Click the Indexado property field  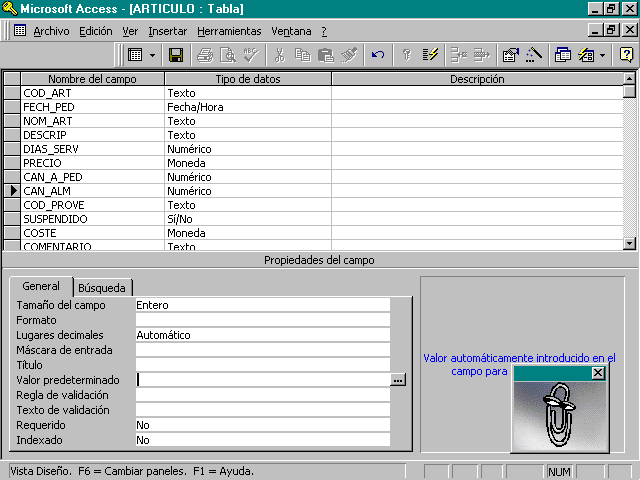click(x=262, y=440)
